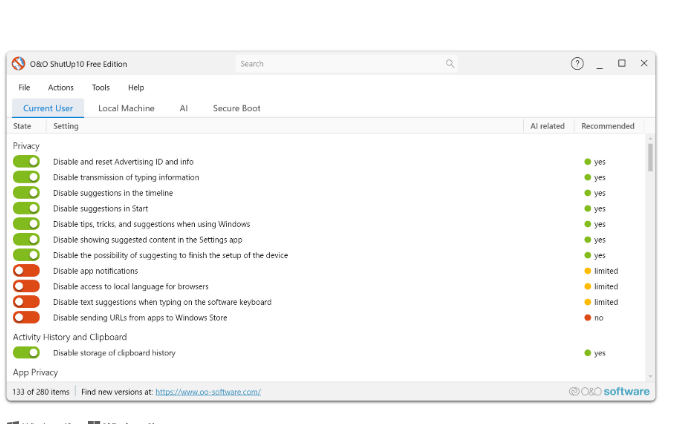Image resolution: width=675 pixels, height=424 pixels.
Task: Click 'yes' recommendation for clipboard history row
Action: click(595, 353)
